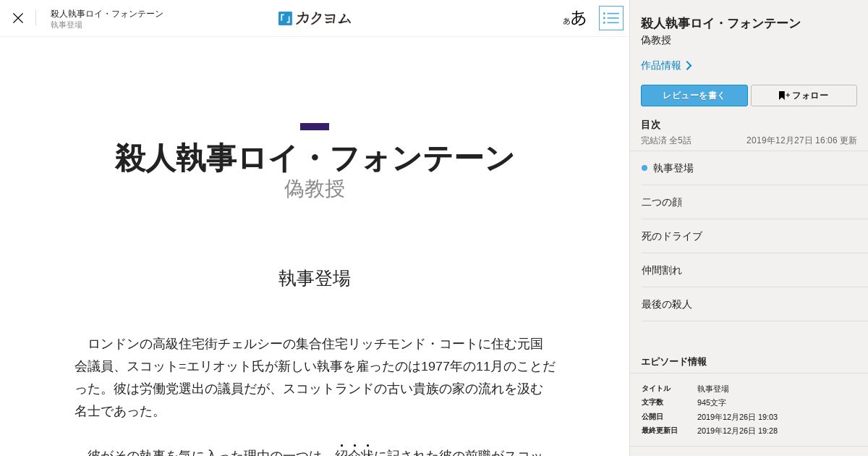Click 完結済 全5話 status text

coord(666,140)
